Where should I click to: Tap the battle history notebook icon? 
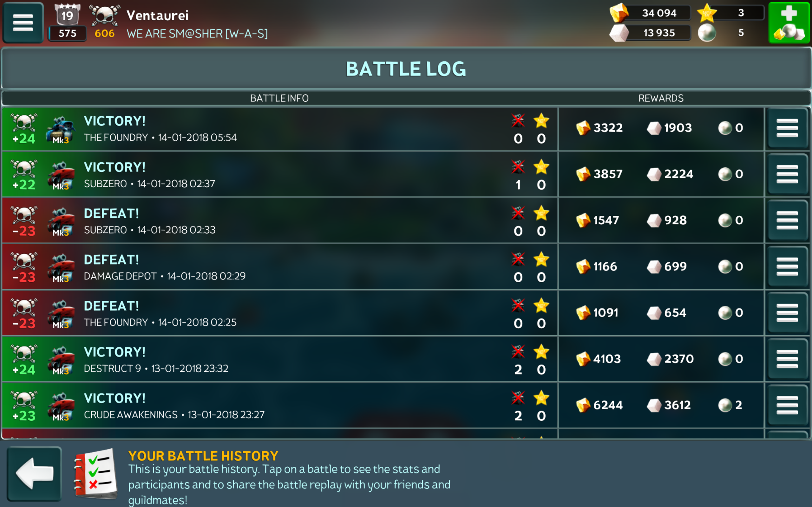96,473
